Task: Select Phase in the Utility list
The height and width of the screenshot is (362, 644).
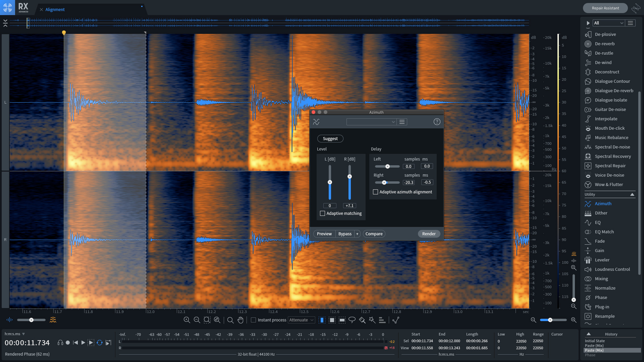Action: 601,297
